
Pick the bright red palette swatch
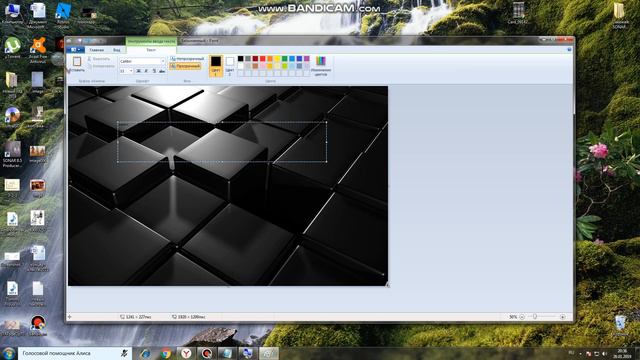click(x=262, y=59)
